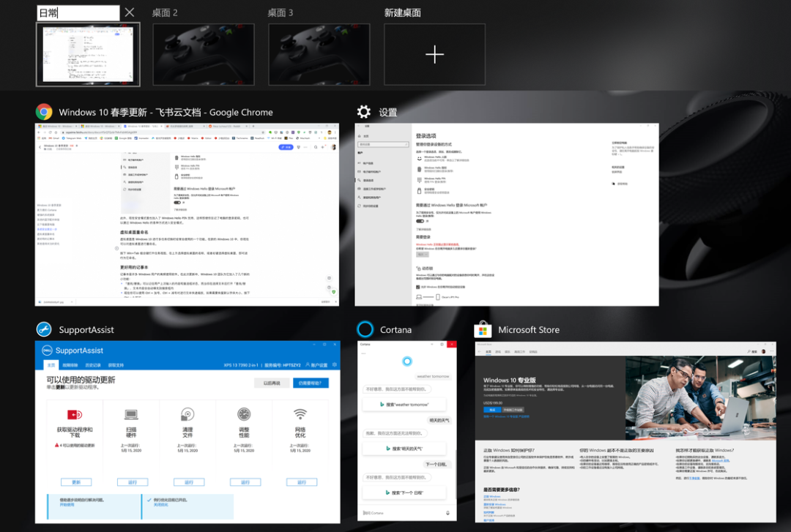Toggle the Windows Hello switch in Chrome document
Viewport: 791px width, 532px height.
177,203
